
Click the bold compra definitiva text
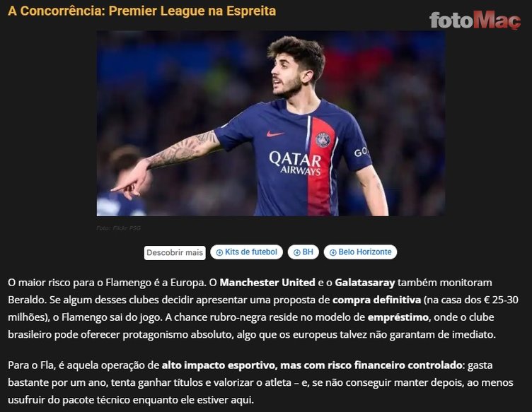(376, 300)
